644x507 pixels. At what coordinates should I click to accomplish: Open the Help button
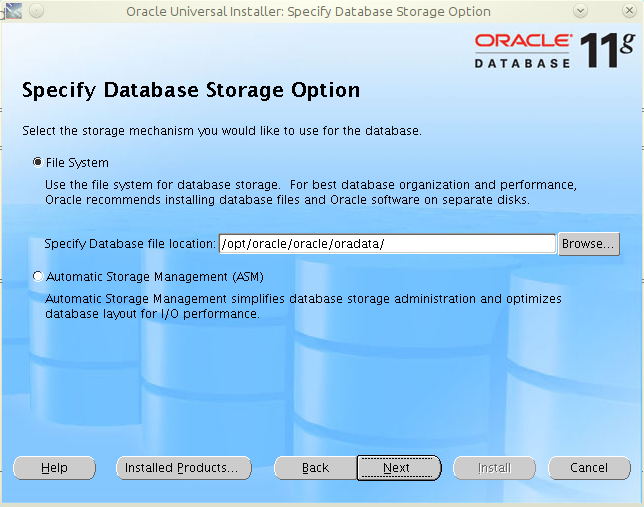coord(54,468)
